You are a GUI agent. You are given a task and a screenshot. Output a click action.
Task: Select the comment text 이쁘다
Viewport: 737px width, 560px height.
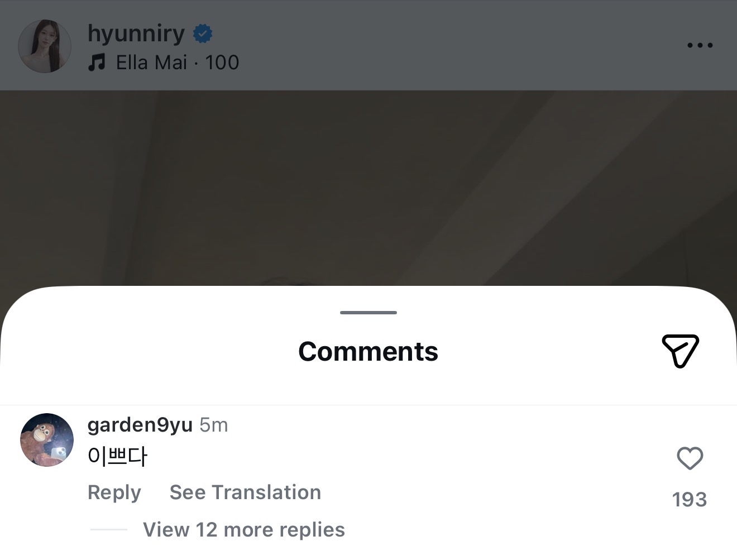pos(117,457)
